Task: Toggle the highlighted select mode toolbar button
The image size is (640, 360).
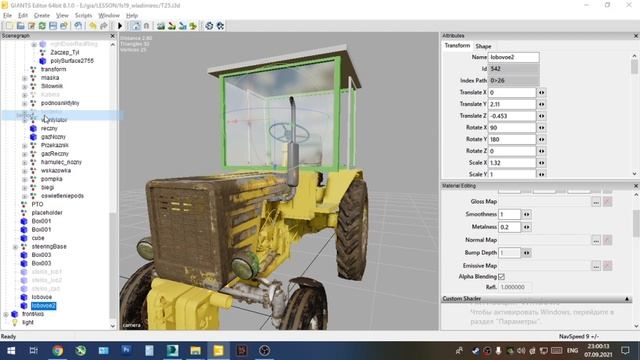Action: [136, 26]
